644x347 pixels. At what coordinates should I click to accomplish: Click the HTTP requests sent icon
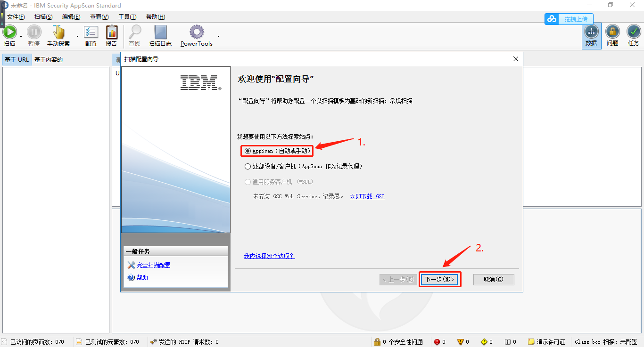(153, 342)
